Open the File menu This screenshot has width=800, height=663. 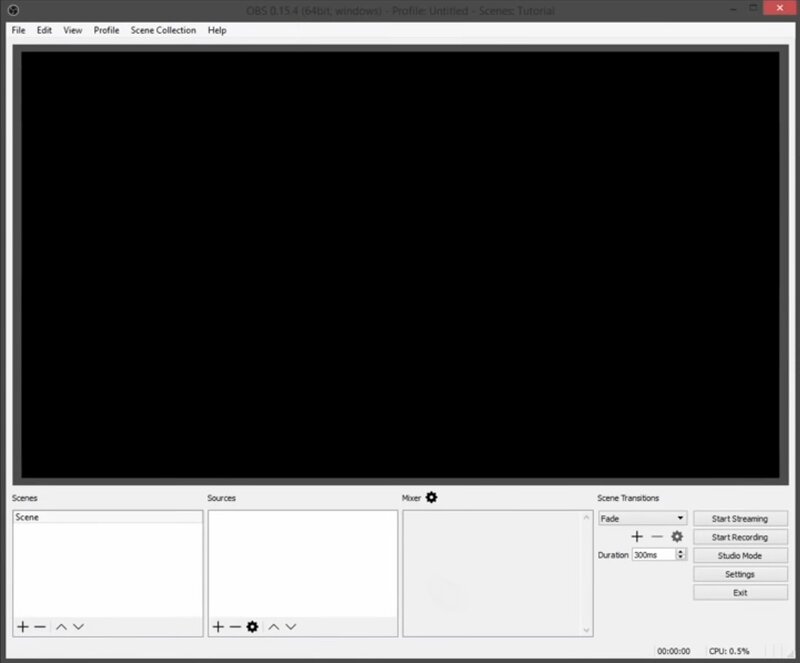point(18,30)
